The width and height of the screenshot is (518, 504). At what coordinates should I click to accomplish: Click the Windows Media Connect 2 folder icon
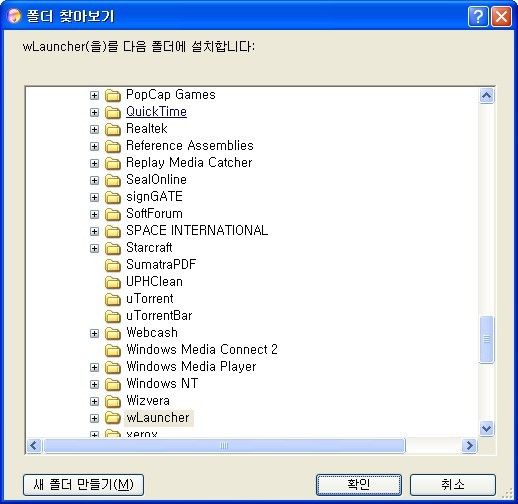point(113,350)
